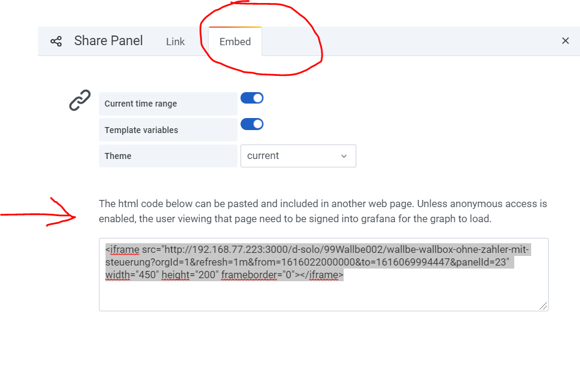Click the chain link icon
The width and height of the screenshot is (580, 392).
click(80, 101)
